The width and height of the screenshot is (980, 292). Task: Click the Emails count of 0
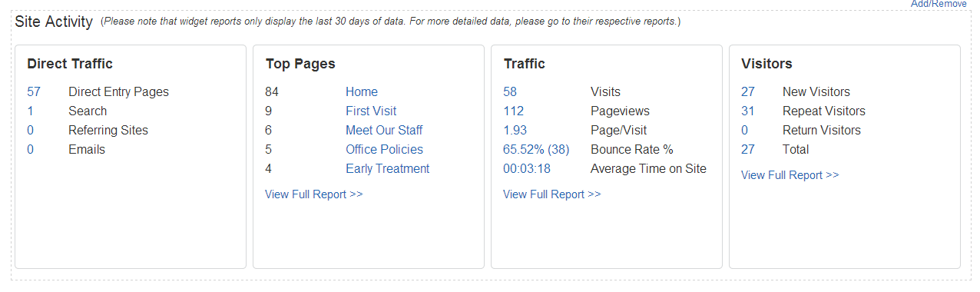tap(31, 149)
